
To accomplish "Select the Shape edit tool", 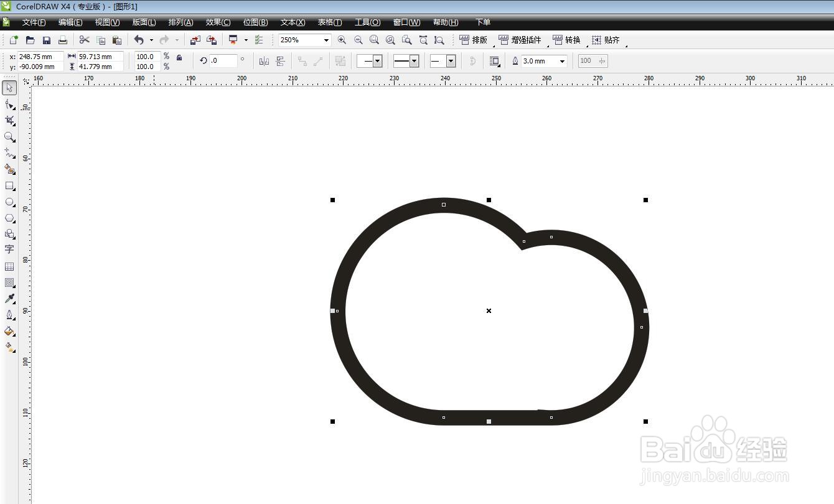I will point(9,104).
